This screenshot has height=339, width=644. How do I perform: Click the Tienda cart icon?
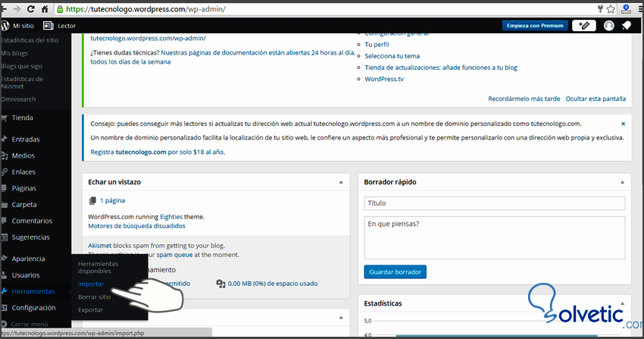pyautogui.click(x=4, y=118)
